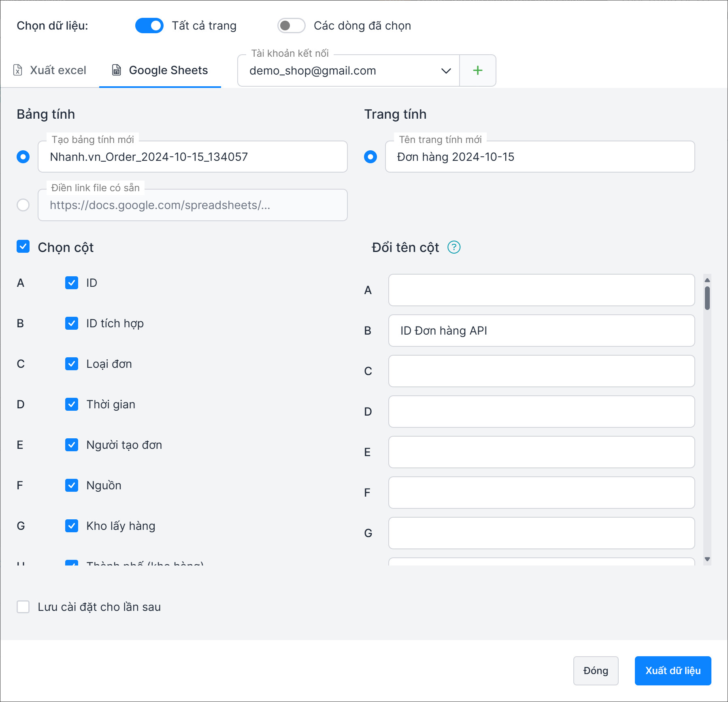The image size is (728, 702).
Task: Click the rename field for column A
Action: [542, 290]
